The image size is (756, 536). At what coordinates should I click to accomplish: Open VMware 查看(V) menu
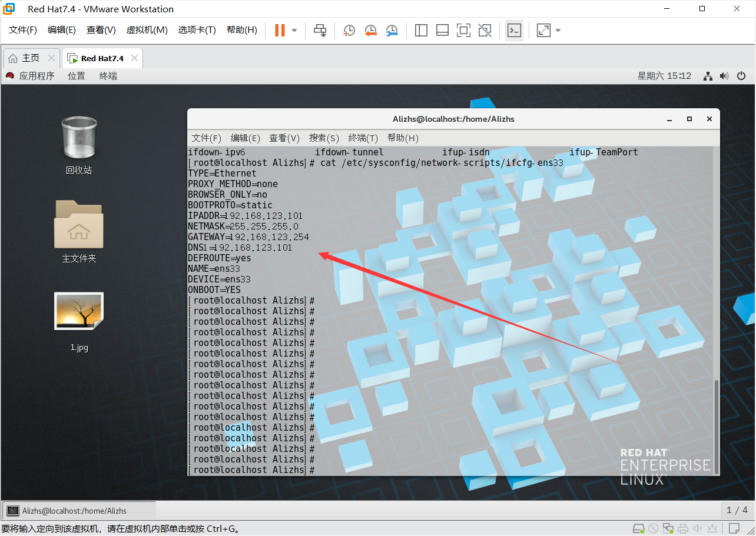coord(101,30)
